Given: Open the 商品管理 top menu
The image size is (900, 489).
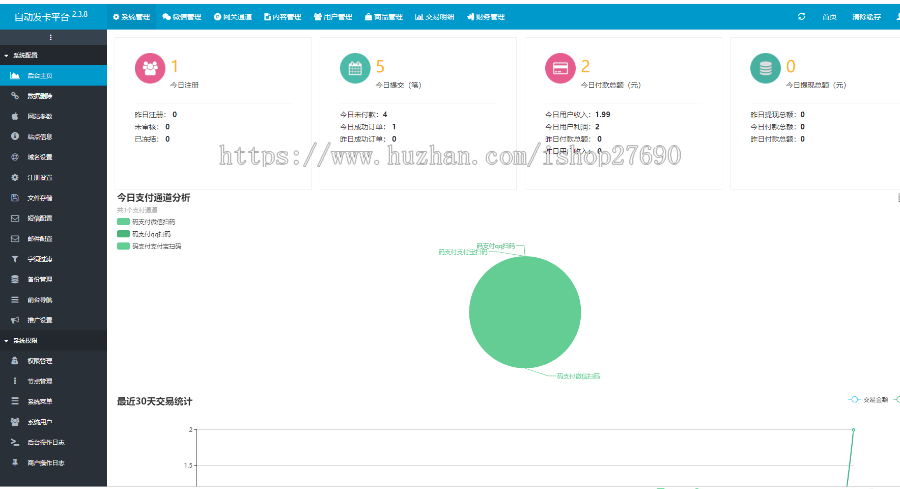Looking at the screenshot, I should (x=383, y=17).
